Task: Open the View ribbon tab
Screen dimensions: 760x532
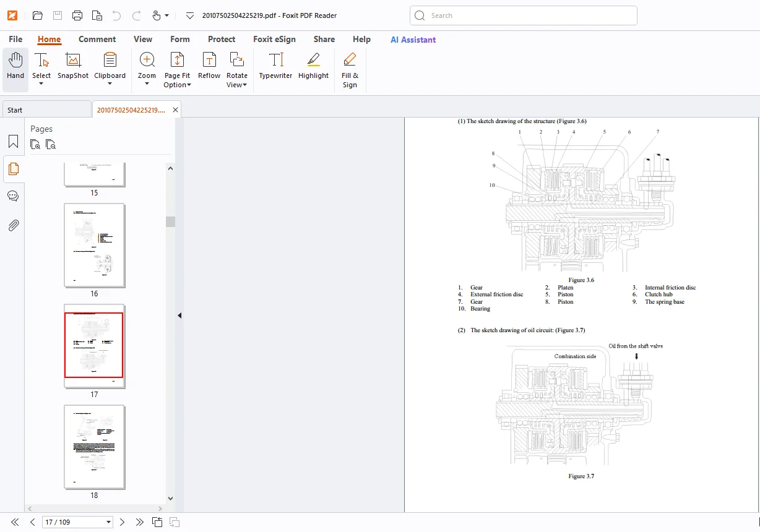Action: [x=143, y=39]
